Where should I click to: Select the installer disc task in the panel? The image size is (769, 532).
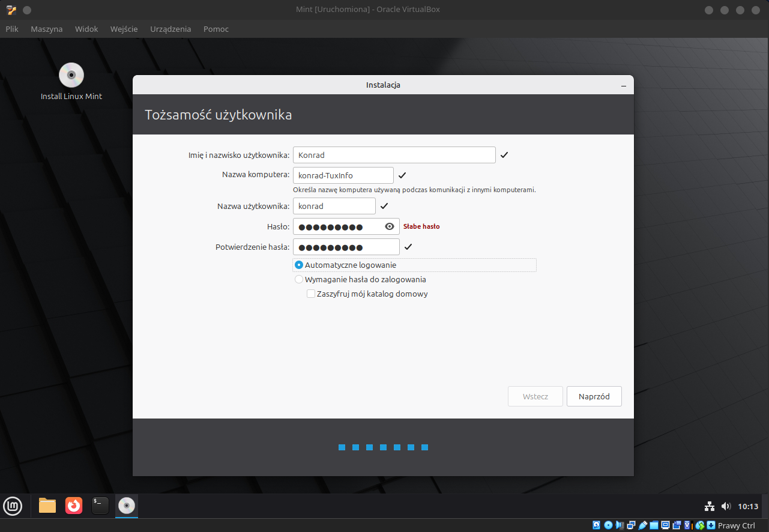coord(127,506)
